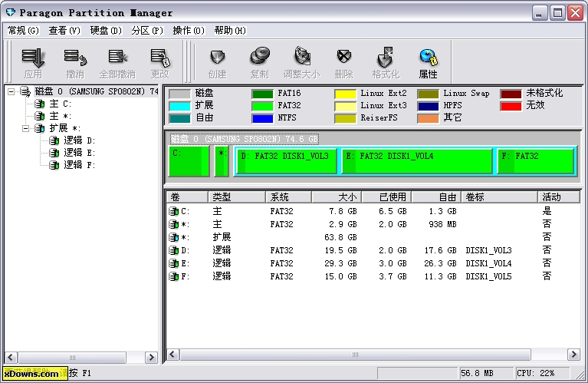Click the volume icon of row F: in table
Screen dimensions: 588x383
point(173,277)
